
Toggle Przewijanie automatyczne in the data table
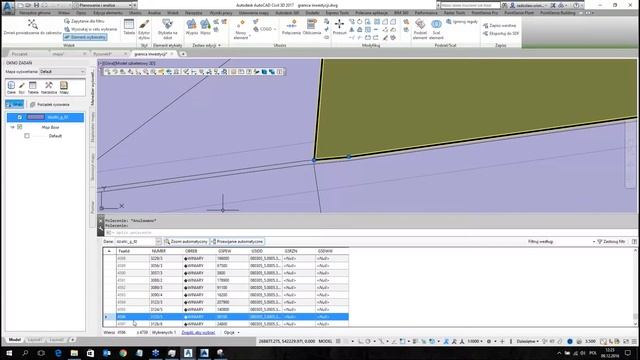tap(238, 242)
